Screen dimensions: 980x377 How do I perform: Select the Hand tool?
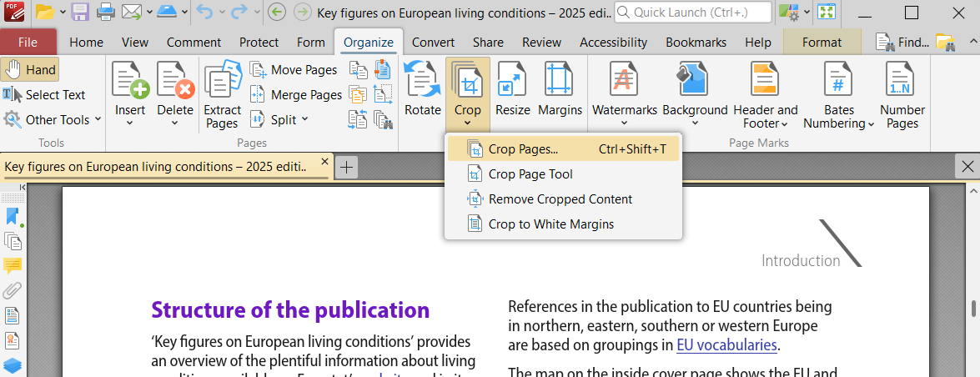click(x=30, y=70)
